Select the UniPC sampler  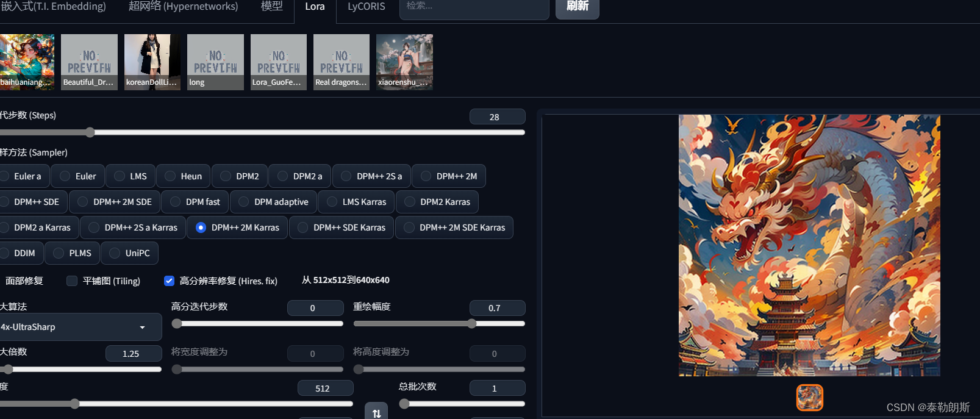click(x=130, y=253)
